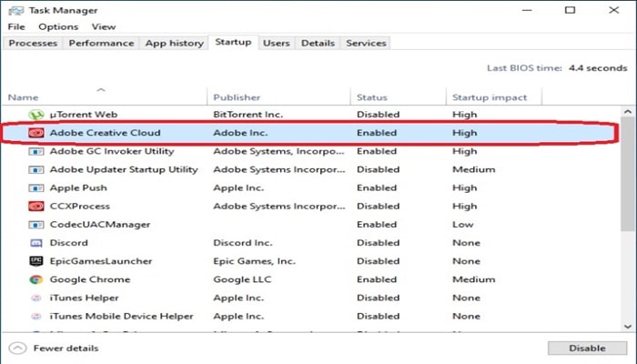Select the CCXProcess startup icon
The width and height of the screenshot is (637, 364).
(36, 207)
